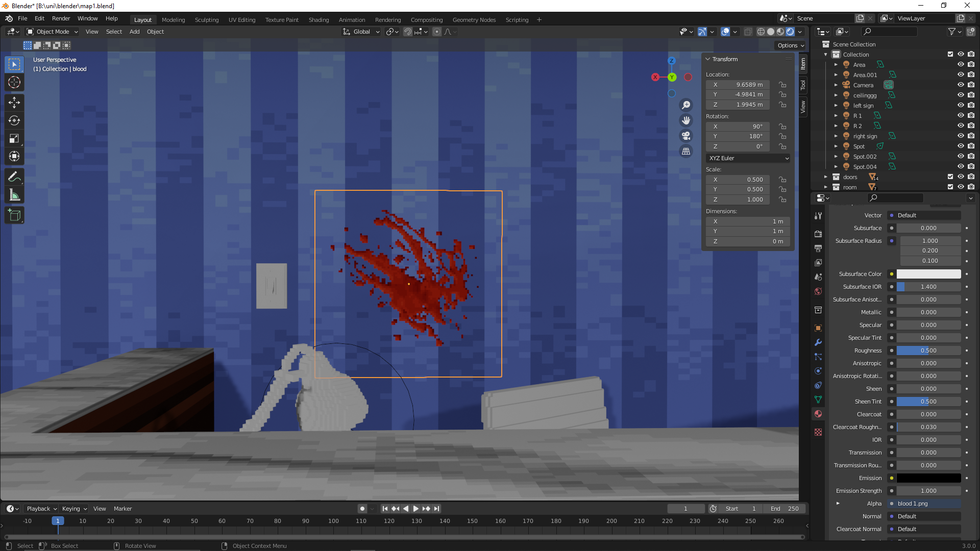Toggle the Location X lock
Screen dimensions: 980x551
tap(782, 85)
